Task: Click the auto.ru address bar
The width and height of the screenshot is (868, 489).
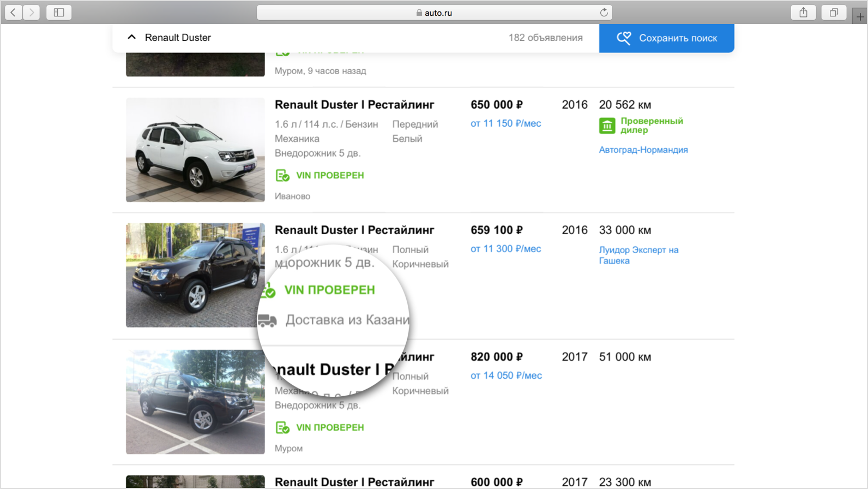Action: [434, 13]
